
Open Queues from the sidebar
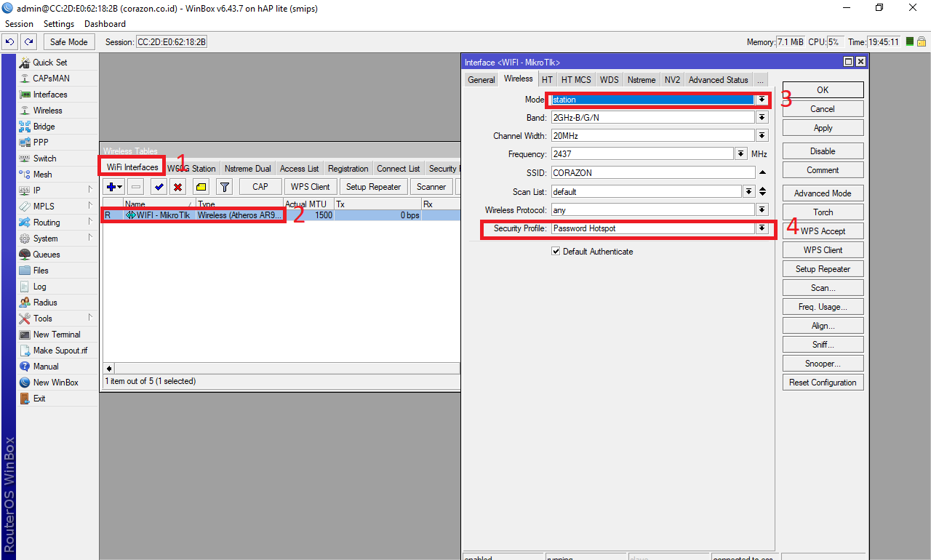(x=46, y=255)
